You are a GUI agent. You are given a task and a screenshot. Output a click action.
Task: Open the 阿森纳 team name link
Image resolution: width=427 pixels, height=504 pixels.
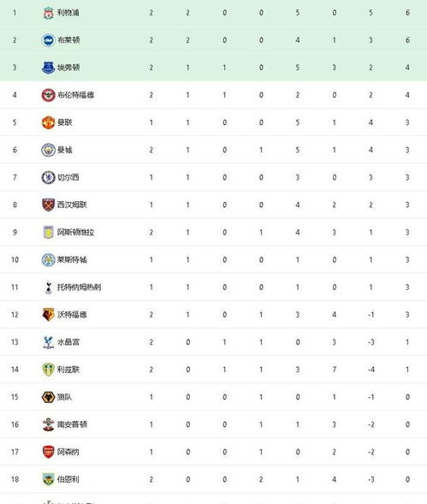[x=68, y=452]
